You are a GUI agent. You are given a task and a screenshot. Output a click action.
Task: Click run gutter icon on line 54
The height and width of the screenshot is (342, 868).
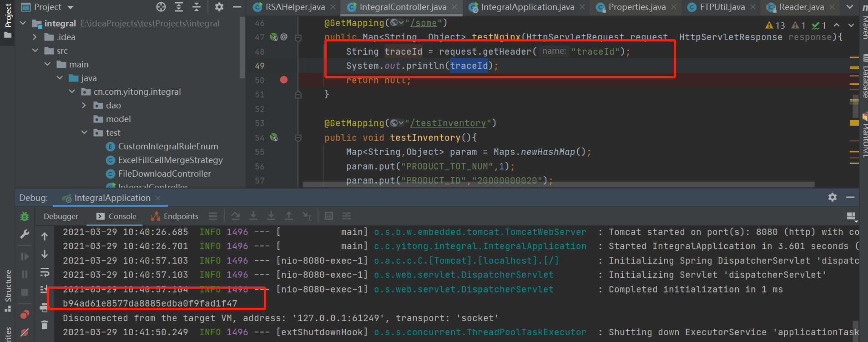(274, 137)
